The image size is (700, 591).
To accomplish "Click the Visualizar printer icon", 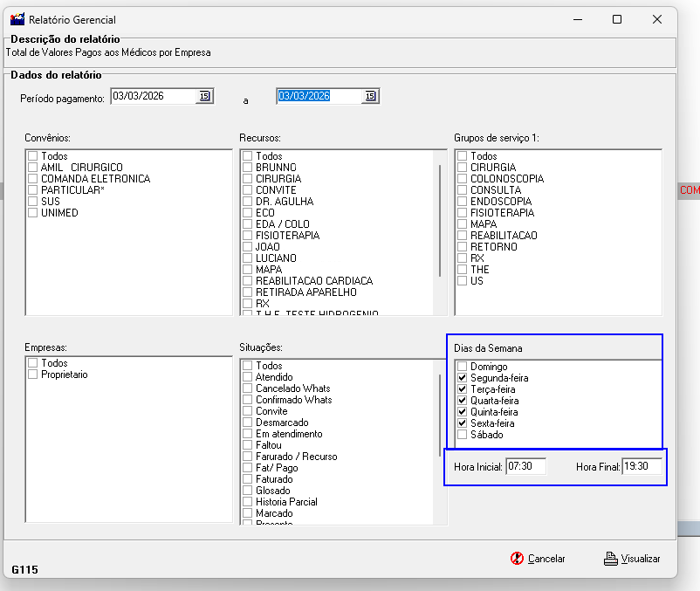I will [611, 559].
